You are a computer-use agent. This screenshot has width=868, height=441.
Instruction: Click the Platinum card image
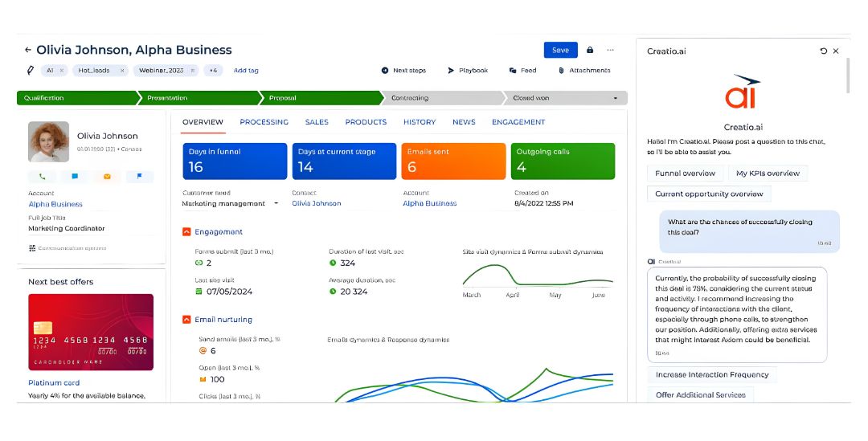(91, 332)
